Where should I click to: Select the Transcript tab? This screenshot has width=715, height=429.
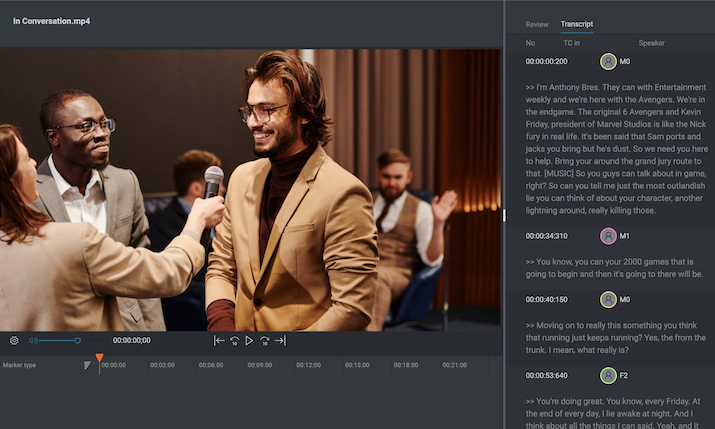coord(576,24)
